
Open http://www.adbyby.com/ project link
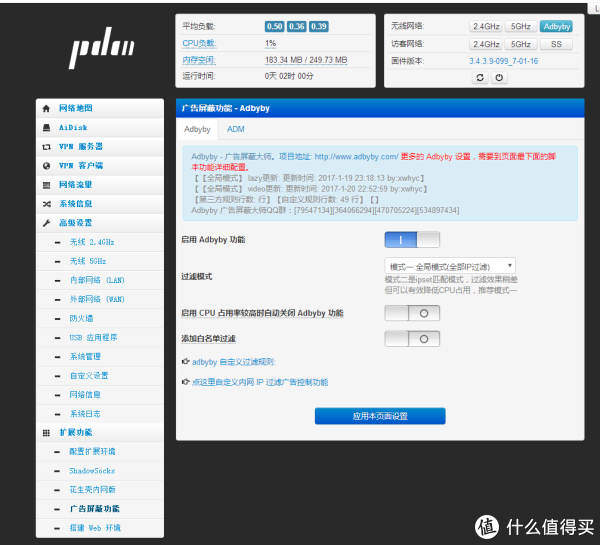[356, 157]
